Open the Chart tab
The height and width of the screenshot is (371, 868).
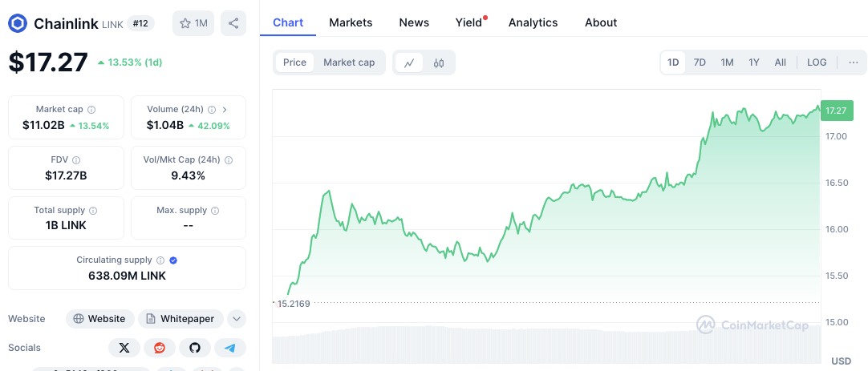(x=289, y=22)
